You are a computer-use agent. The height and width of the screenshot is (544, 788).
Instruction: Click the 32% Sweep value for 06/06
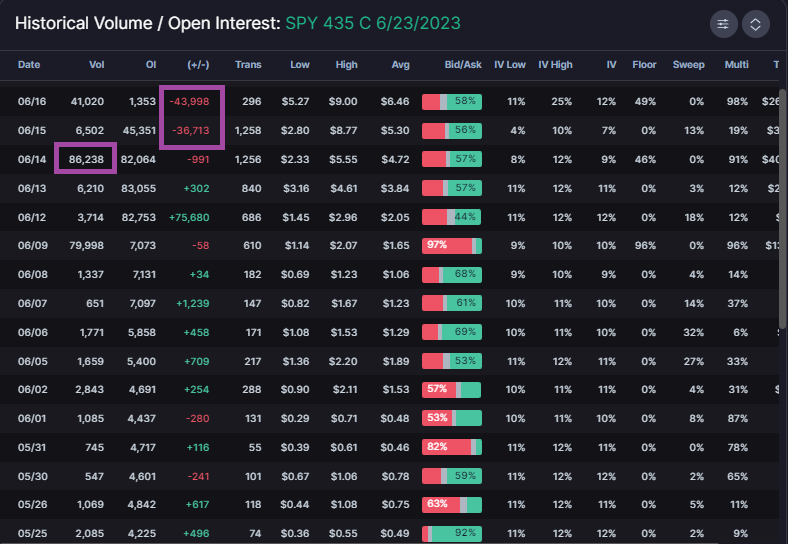click(694, 332)
